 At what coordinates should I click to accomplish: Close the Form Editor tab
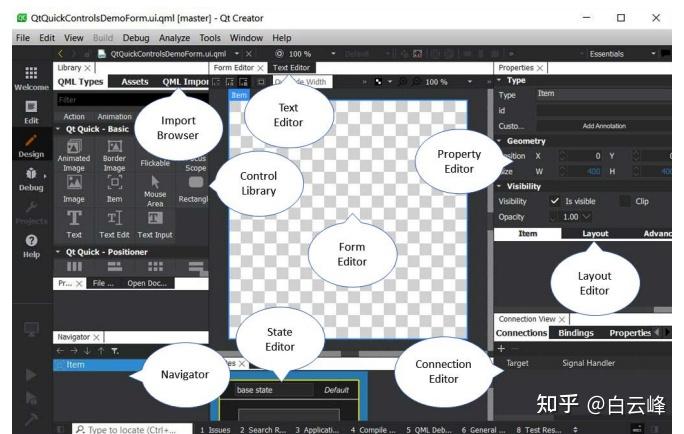click(260, 68)
